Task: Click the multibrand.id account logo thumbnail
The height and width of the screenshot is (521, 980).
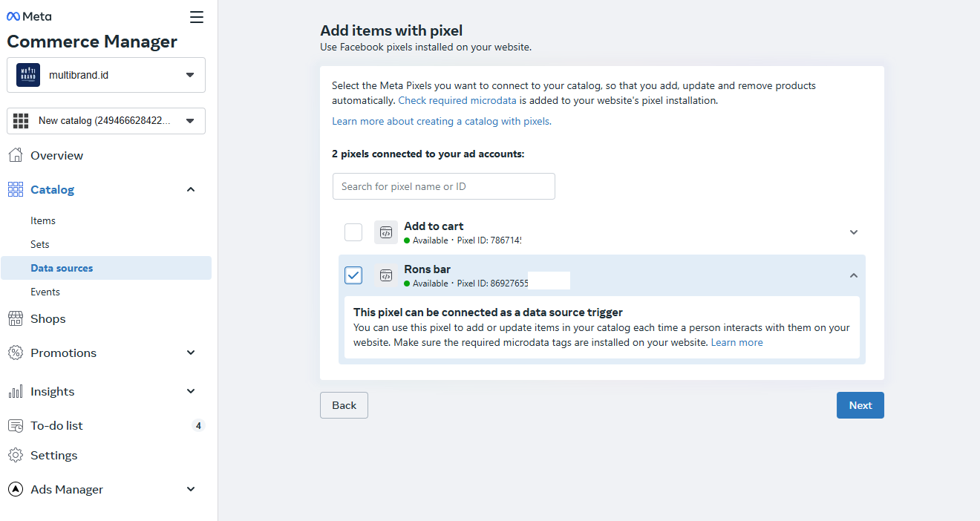Action: click(x=28, y=75)
